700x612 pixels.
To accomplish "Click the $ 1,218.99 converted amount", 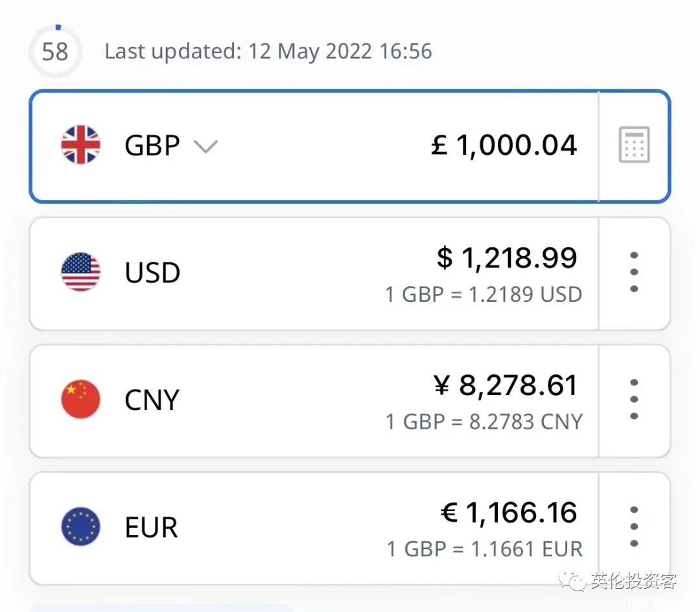I will coord(506,258).
